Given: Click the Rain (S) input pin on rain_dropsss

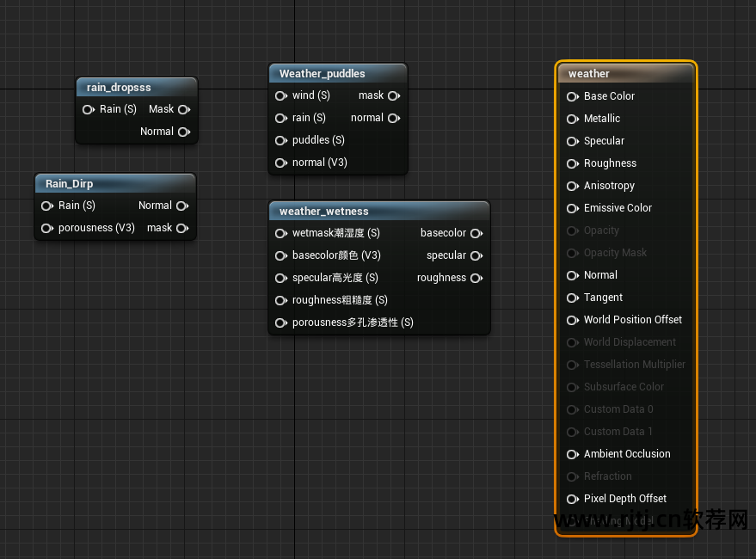Looking at the screenshot, I should (89, 109).
